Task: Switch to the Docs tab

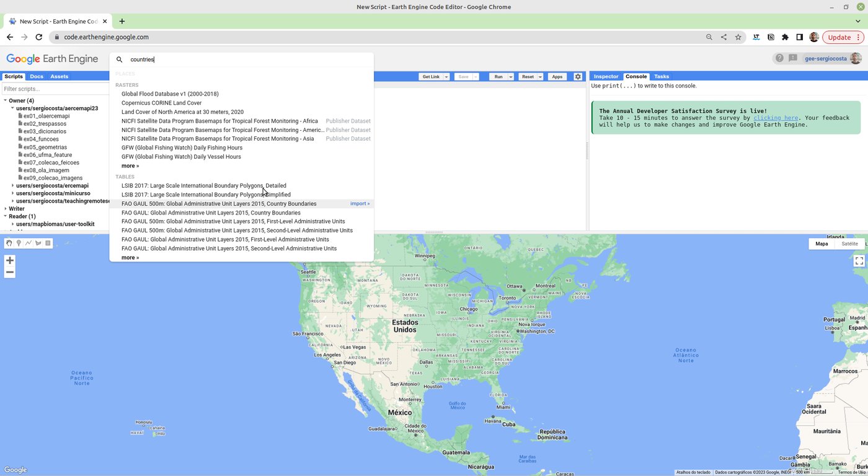Action: click(37, 77)
